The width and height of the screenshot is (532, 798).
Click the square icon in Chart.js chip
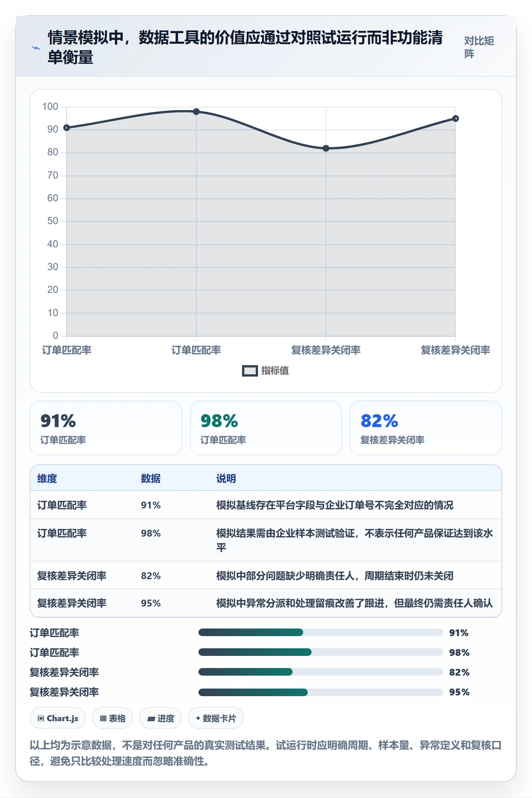tap(41, 719)
